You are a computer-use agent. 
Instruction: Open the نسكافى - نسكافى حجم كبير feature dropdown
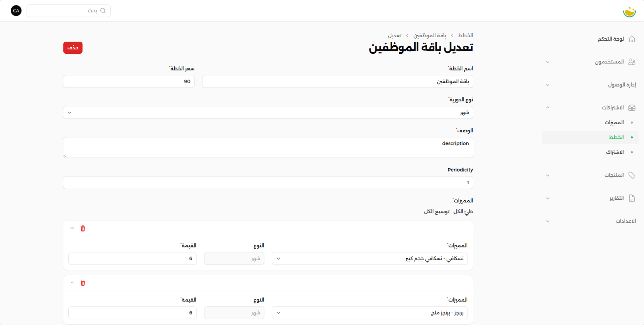[x=370, y=259]
